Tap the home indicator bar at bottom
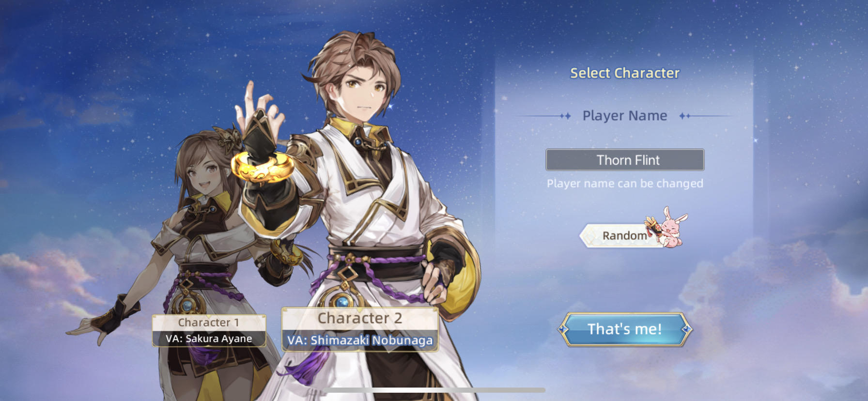This screenshot has width=868, height=401. tap(434, 390)
